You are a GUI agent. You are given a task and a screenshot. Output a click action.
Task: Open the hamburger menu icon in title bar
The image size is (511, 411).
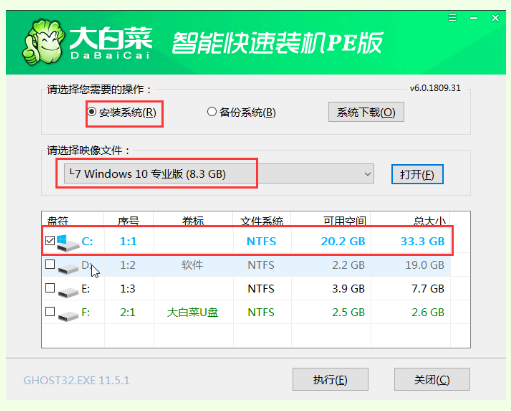coord(452,18)
